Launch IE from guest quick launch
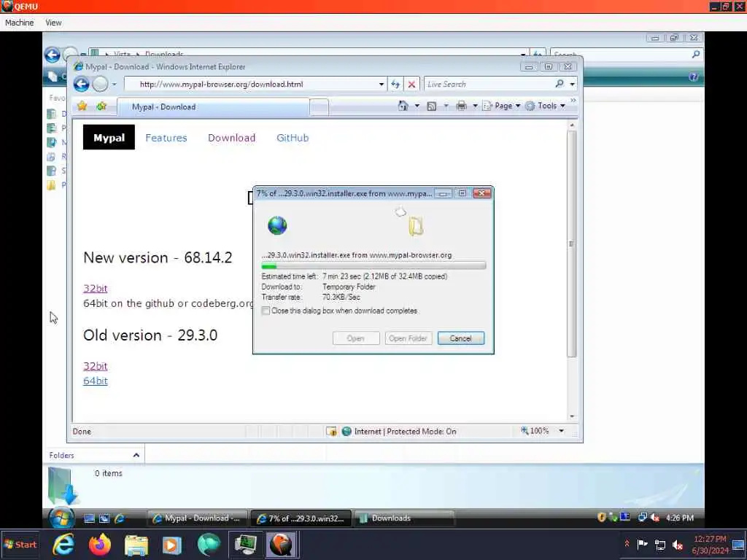The height and width of the screenshot is (560, 747). 119,518
